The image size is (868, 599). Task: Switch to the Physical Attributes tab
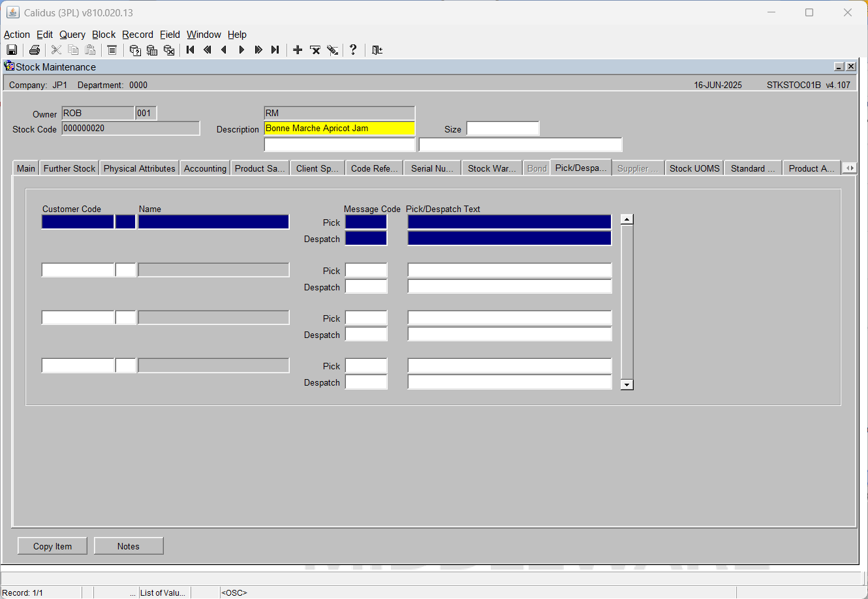(140, 168)
